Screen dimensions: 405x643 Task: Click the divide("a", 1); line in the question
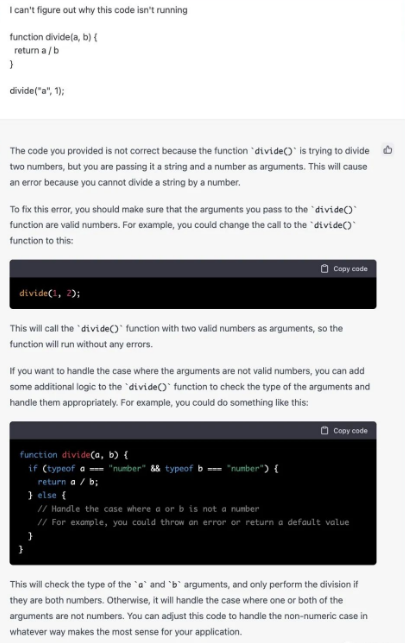[37, 91]
